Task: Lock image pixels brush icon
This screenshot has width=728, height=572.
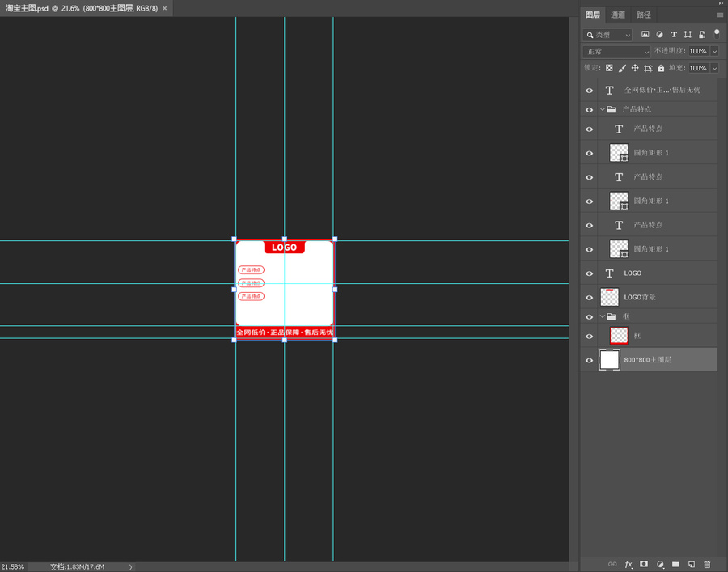Action: click(622, 68)
